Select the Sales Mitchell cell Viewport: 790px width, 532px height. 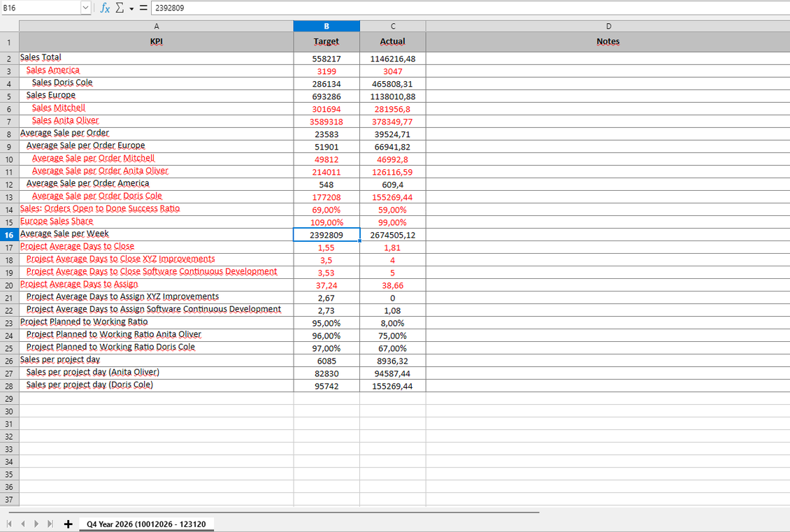(x=156, y=109)
